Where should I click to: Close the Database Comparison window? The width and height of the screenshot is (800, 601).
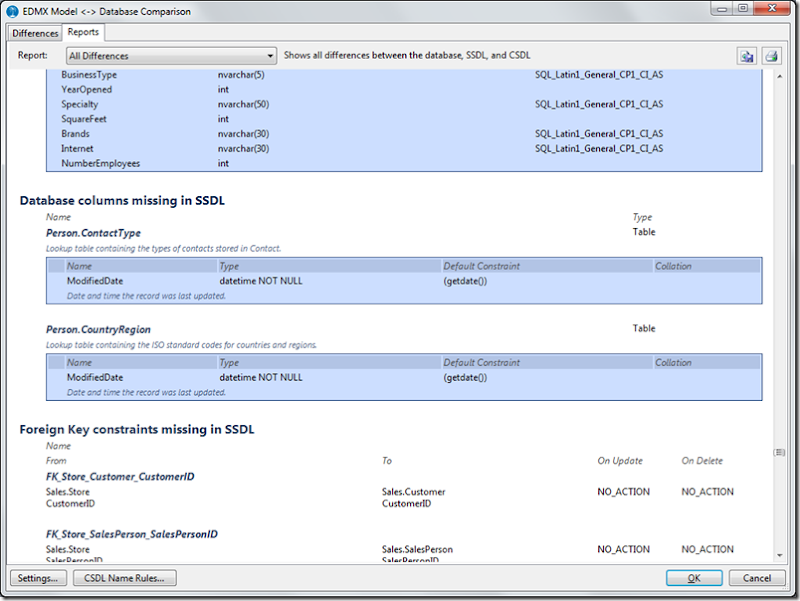coord(772,9)
